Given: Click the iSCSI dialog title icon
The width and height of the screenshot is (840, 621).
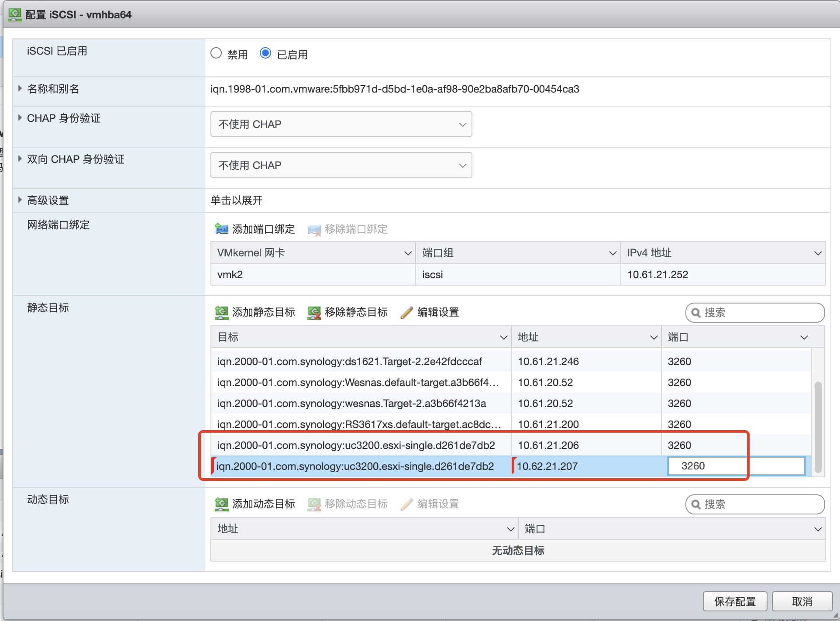Looking at the screenshot, I should click(15, 14).
